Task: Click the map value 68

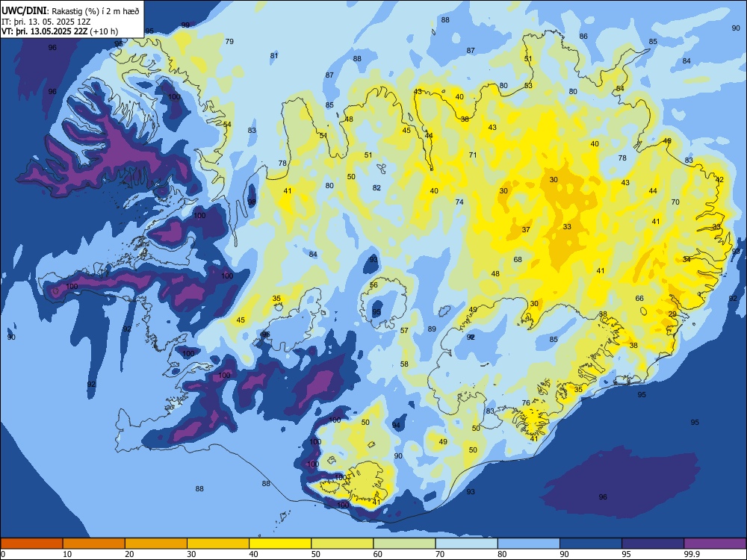Action: pos(518,260)
